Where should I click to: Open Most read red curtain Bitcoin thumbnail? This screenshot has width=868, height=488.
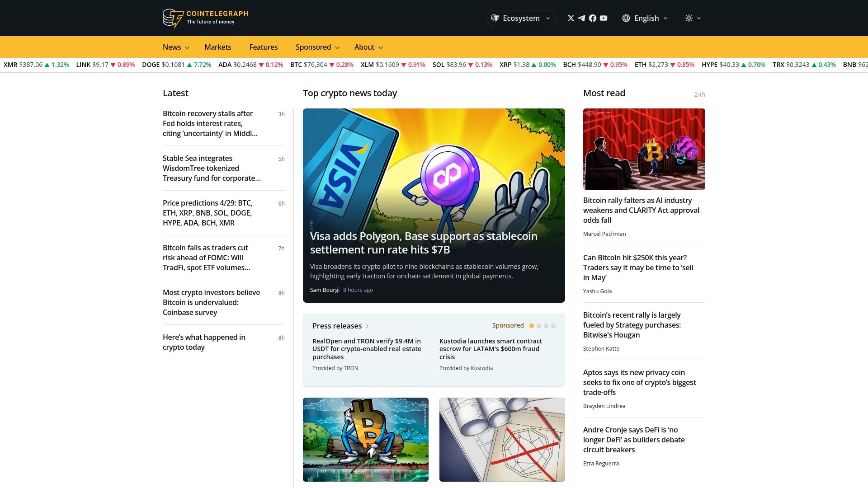coord(644,149)
